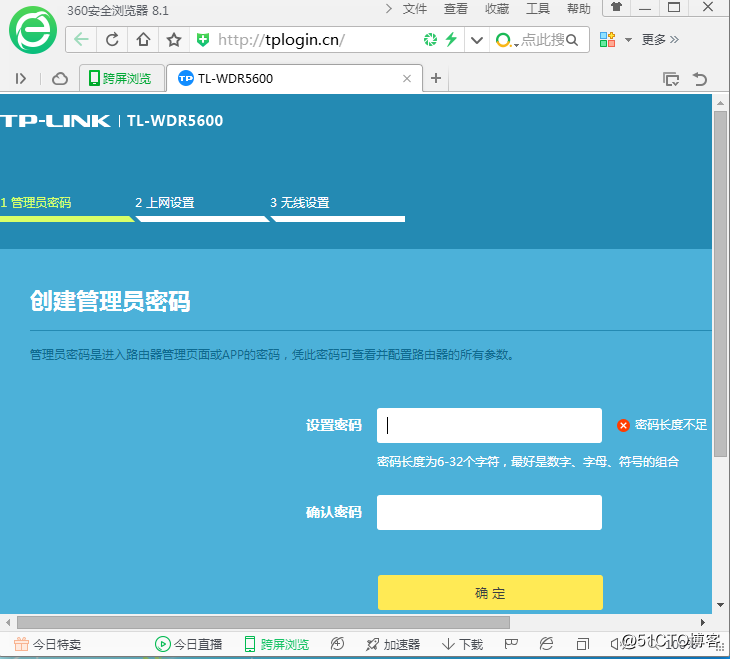Click the status bar clock history icon
730x659 pixels.
[x=337, y=644]
